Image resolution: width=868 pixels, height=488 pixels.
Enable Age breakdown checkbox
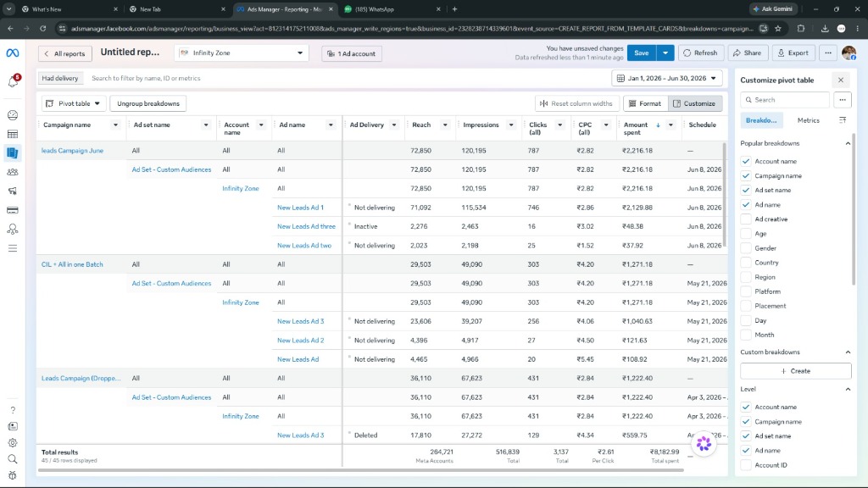746,234
